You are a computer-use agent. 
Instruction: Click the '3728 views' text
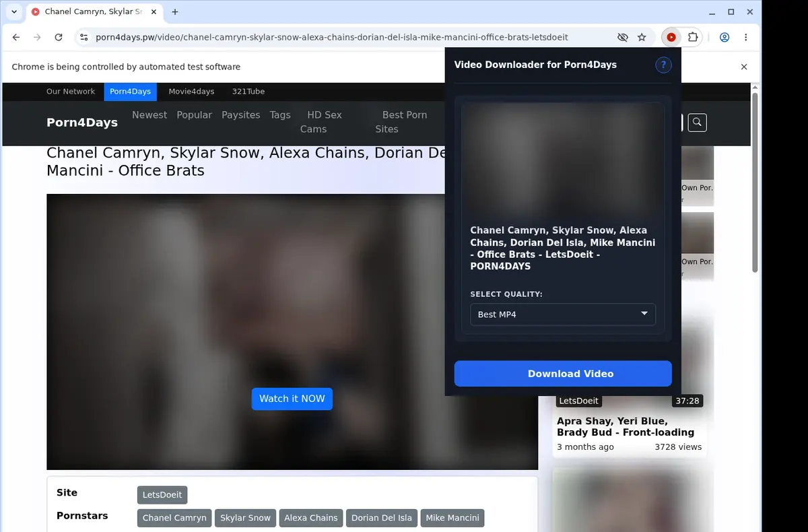click(678, 447)
